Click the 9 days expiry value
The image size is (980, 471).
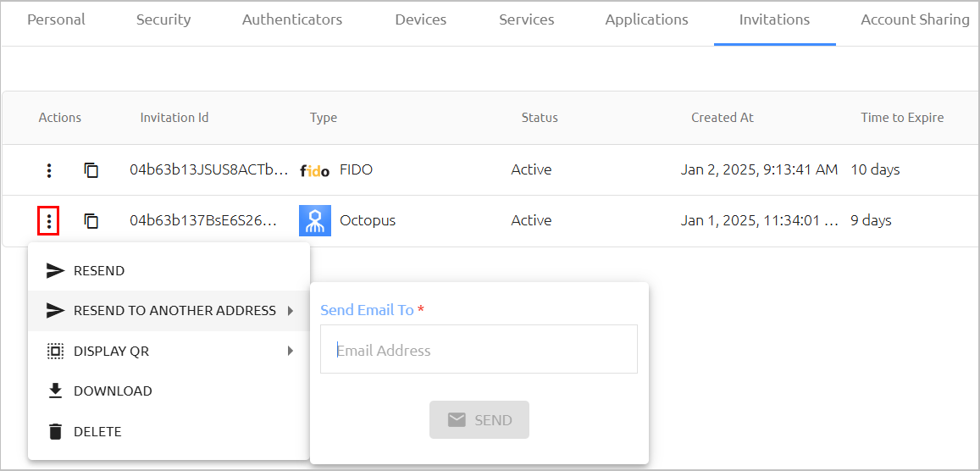(x=872, y=220)
